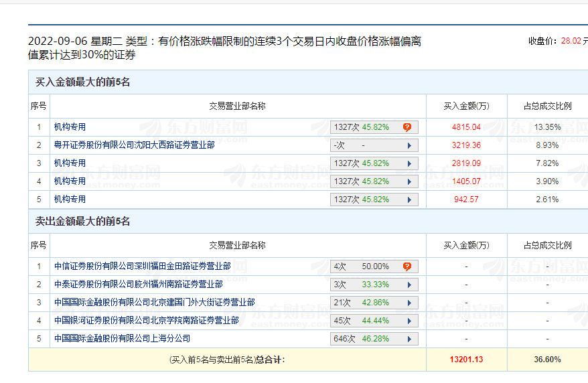The height and width of the screenshot is (383, 588).
Task: Expand the arrow in 中泰证券胶州福州南路 row
Action: pyautogui.click(x=409, y=285)
